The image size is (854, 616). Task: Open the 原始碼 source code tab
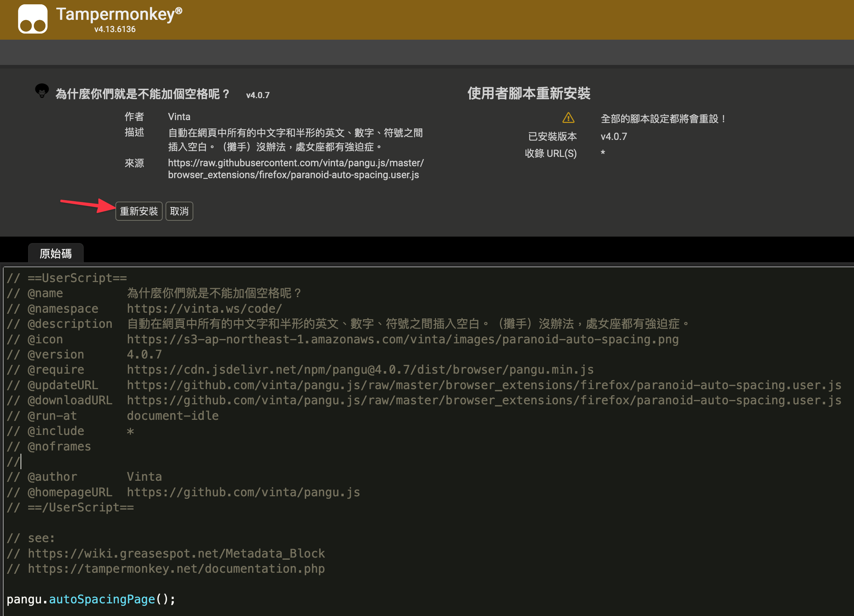[x=56, y=254]
